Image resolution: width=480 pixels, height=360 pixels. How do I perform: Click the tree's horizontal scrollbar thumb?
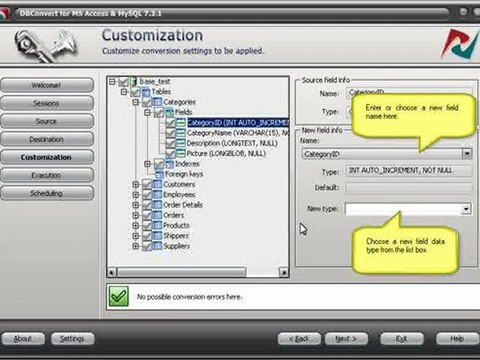[x=181, y=272]
